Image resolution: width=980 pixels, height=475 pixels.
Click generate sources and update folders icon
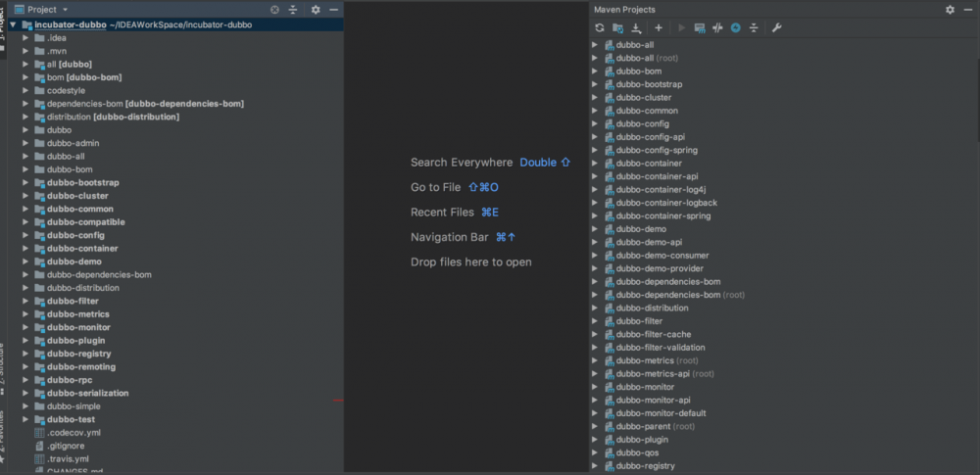pyautogui.click(x=617, y=28)
